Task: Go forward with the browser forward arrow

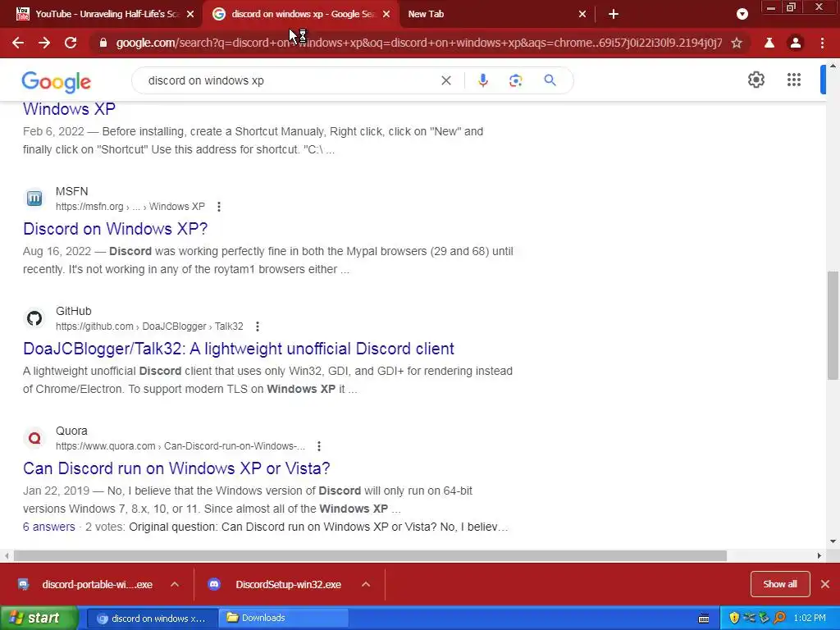Action: pyautogui.click(x=44, y=43)
